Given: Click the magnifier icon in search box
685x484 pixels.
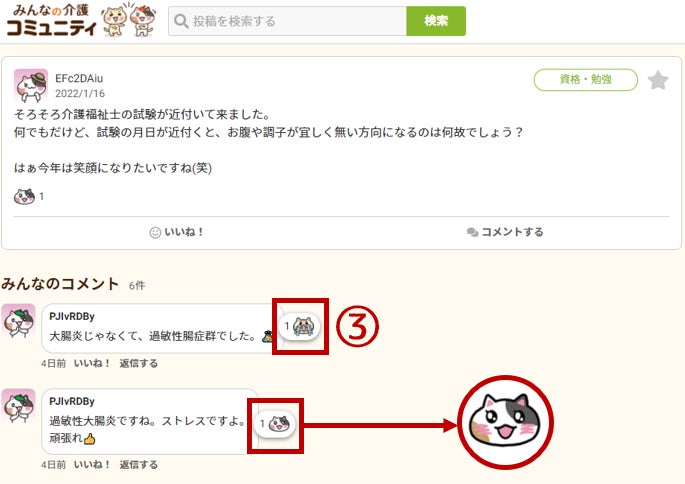Looking at the screenshot, I should (x=181, y=21).
